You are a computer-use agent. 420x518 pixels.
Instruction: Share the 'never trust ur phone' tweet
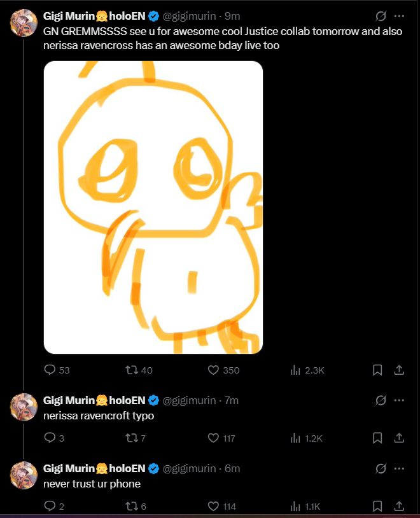pyautogui.click(x=399, y=506)
